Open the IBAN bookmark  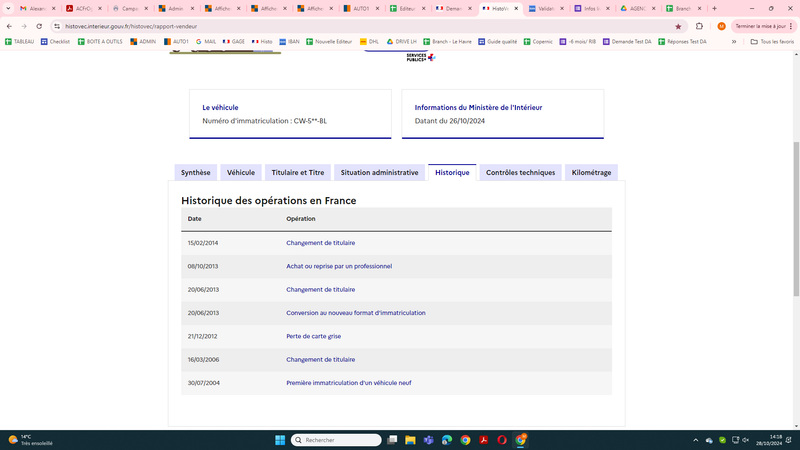(x=289, y=42)
